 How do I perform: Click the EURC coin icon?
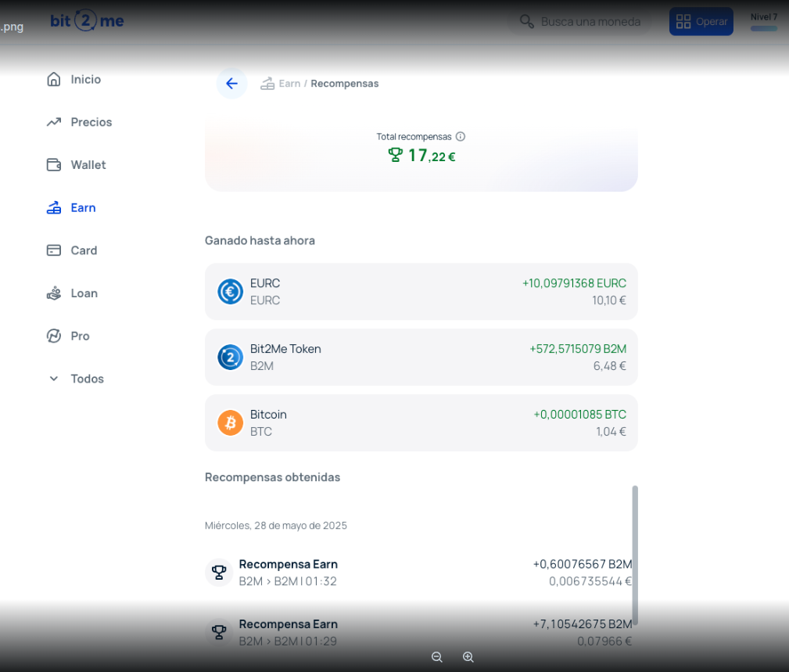231,292
